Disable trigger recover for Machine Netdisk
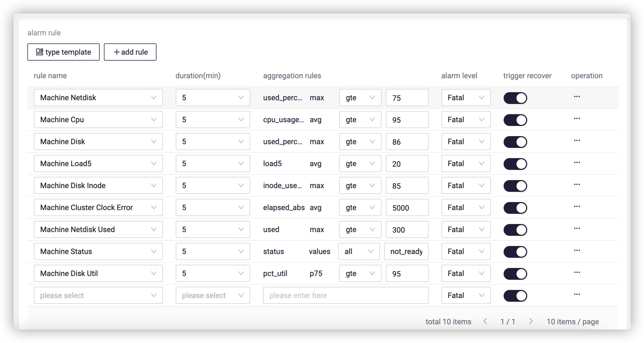This screenshot has height=343, width=644. (x=515, y=98)
